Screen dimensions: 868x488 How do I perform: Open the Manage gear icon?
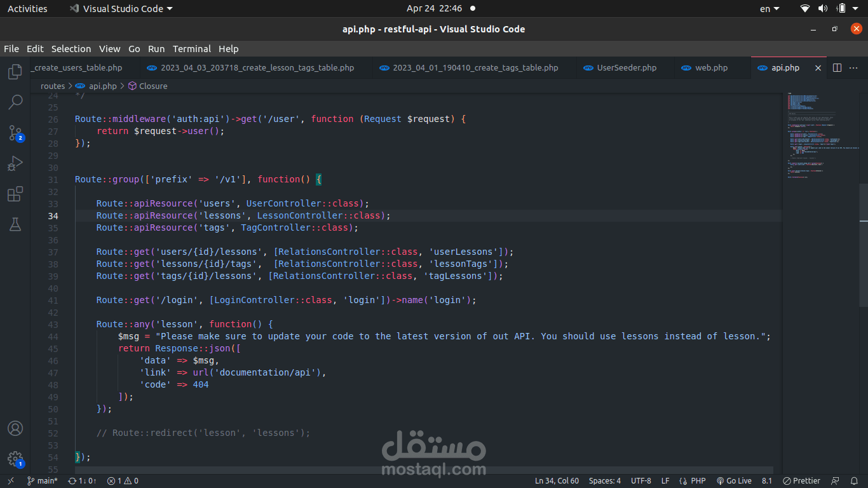(15, 459)
